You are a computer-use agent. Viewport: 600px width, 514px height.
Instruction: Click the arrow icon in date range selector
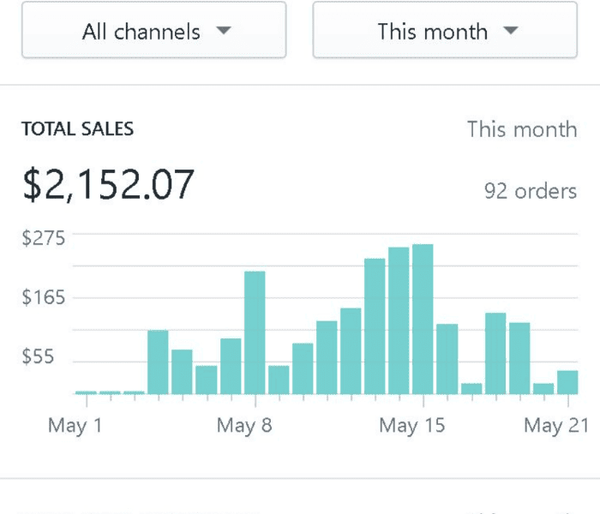pyautogui.click(x=511, y=31)
